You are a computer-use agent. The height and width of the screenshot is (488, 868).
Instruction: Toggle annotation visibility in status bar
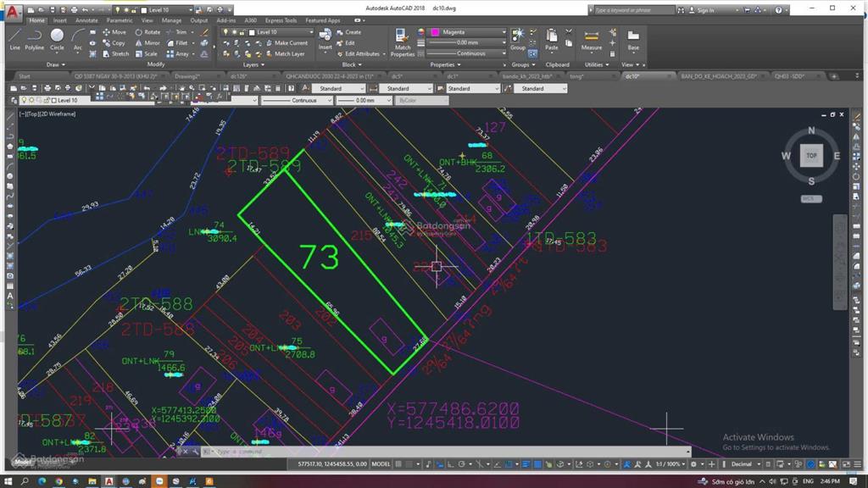627,464
